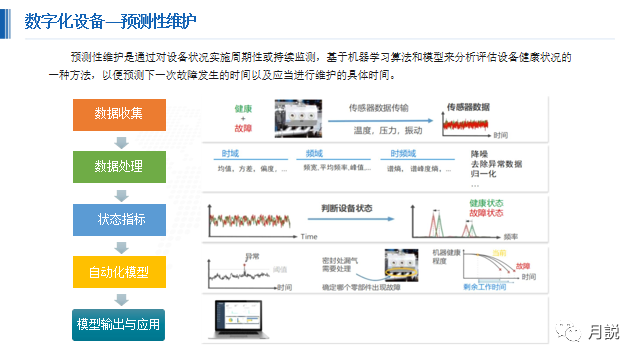Click the machine photo beside 健康+故障
This screenshot has height=360, width=640.
pyautogui.click(x=298, y=118)
